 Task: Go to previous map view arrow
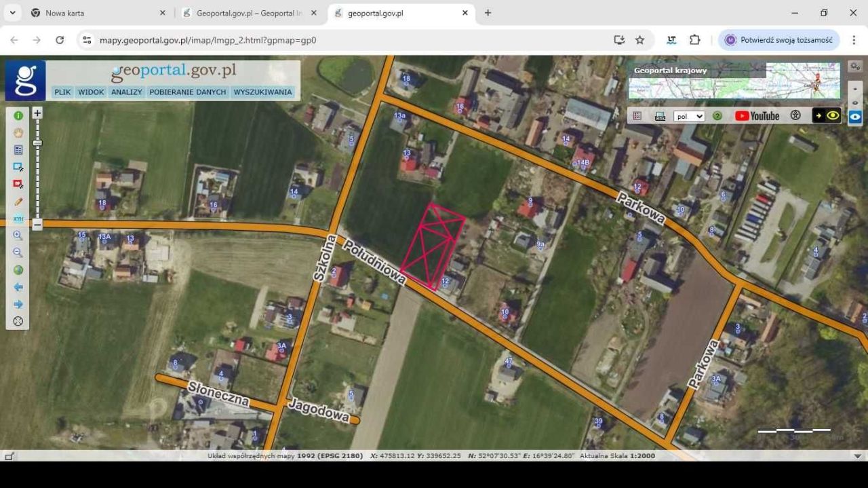pyautogui.click(x=18, y=287)
